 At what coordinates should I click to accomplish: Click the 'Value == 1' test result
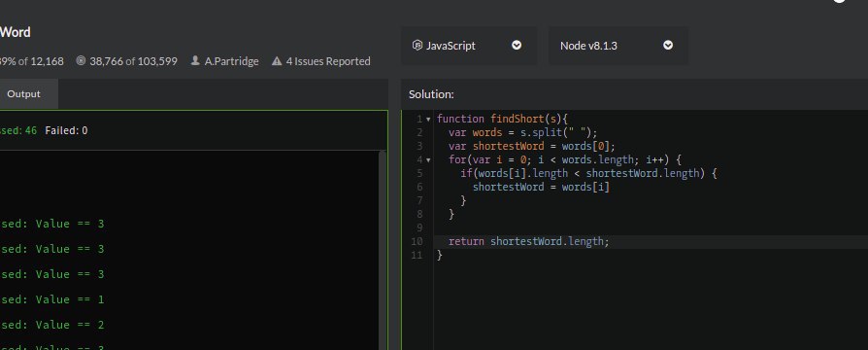coord(70,299)
